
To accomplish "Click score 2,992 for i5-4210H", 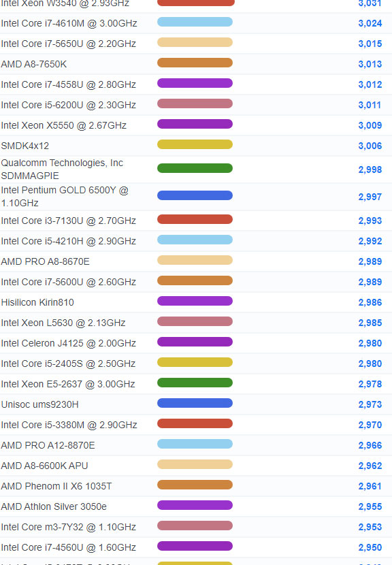I will (x=370, y=241).
